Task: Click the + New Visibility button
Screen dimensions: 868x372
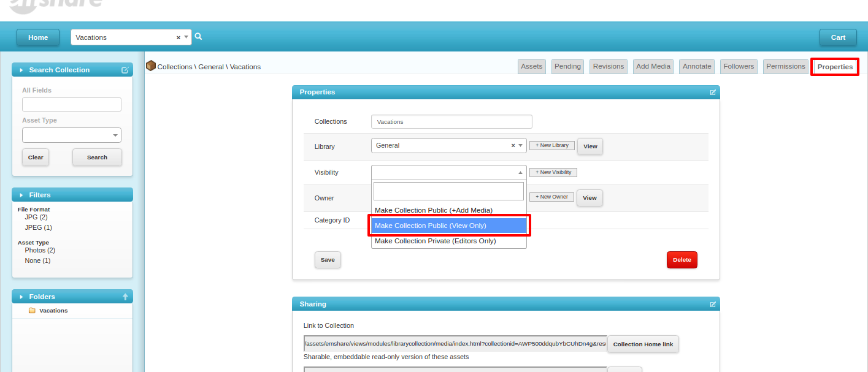Action: pyautogui.click(x=553, y=172)
